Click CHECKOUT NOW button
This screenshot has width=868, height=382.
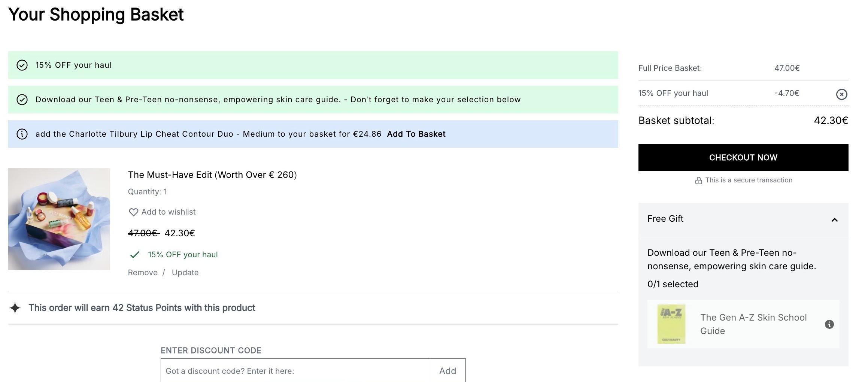click(743, 158)
